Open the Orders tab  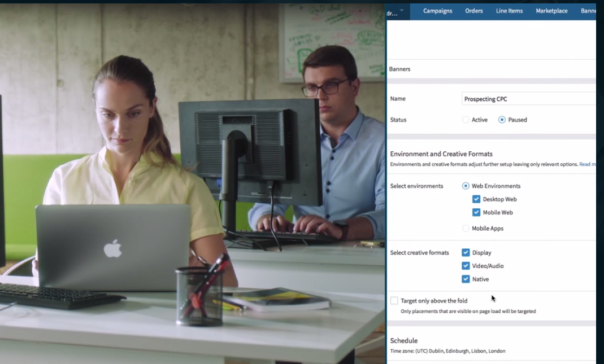coord(474,11)
